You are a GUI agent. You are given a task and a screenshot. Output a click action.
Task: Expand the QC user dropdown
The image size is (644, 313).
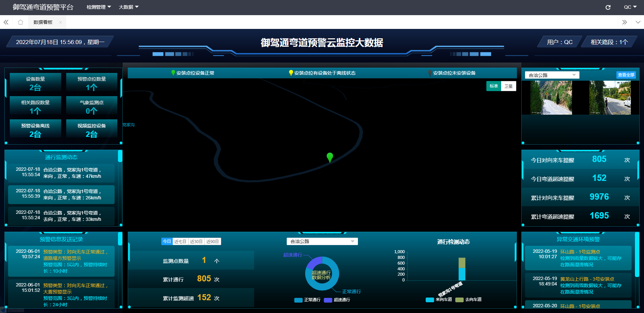pos(630,7)
